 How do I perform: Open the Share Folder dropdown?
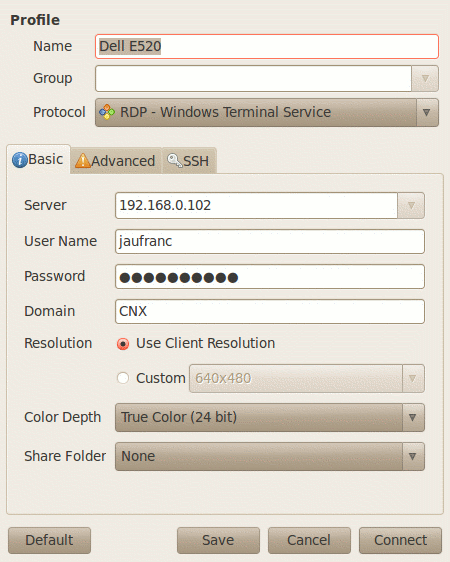pyautogui.click(x=270, y=457)
